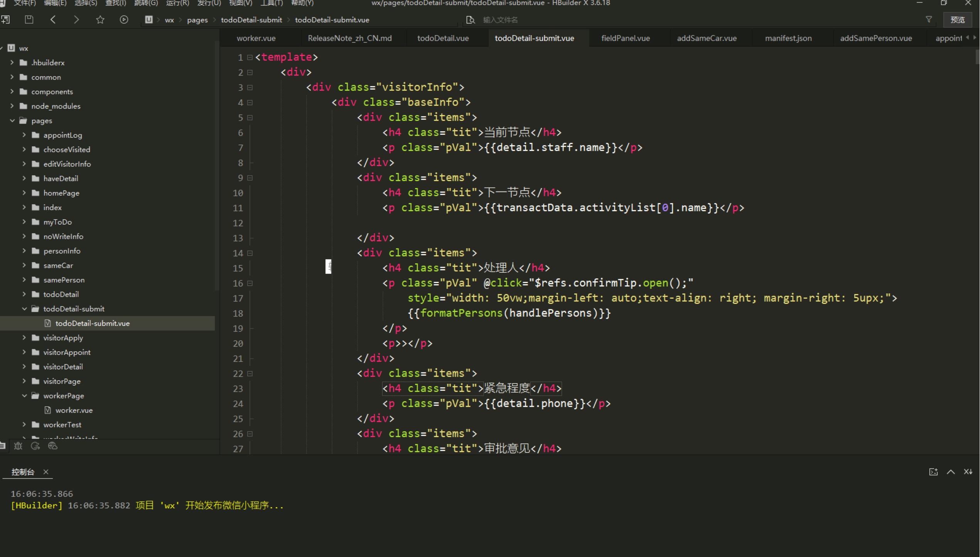Viewport: 980px width, 557px height.
Task: Collapse code fold marker at line 22
Action: coord(250,373)
